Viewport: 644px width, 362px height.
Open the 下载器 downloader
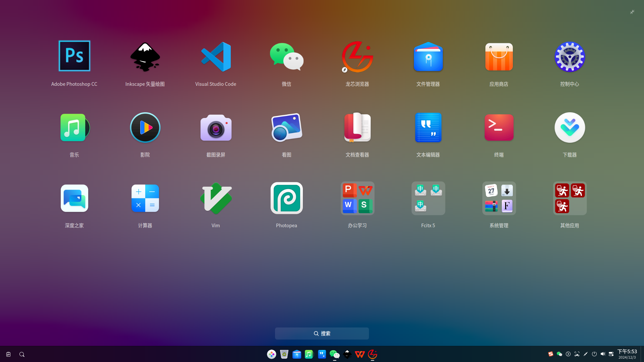570,127
